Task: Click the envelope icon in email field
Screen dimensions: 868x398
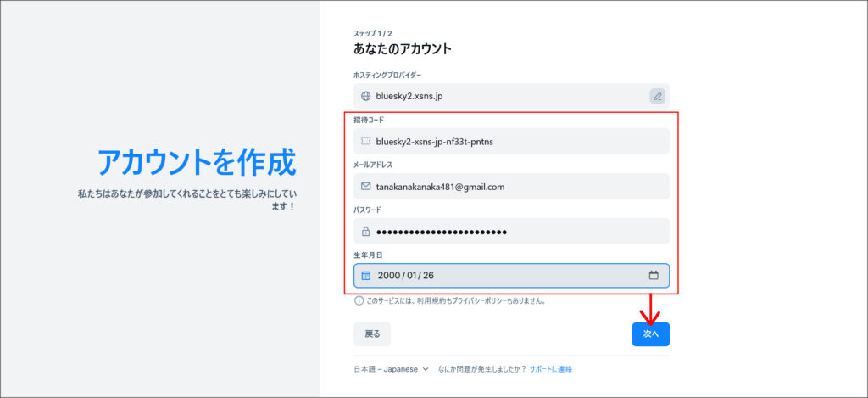Action: 365,187
